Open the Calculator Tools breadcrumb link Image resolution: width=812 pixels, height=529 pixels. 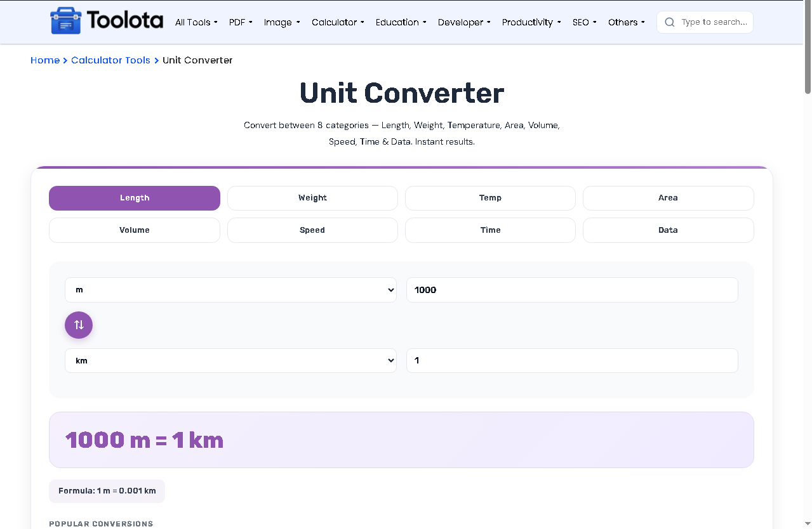pos(110,60)
